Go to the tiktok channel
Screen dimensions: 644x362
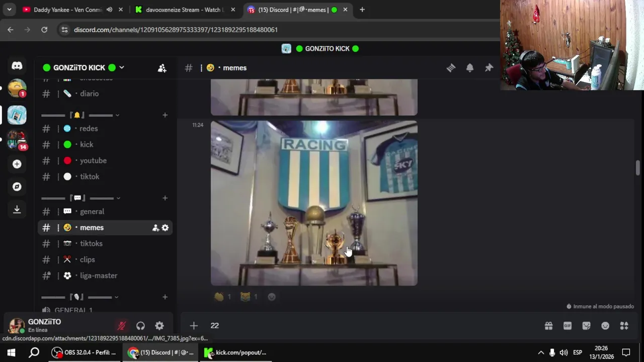click(x=105, y=177)
